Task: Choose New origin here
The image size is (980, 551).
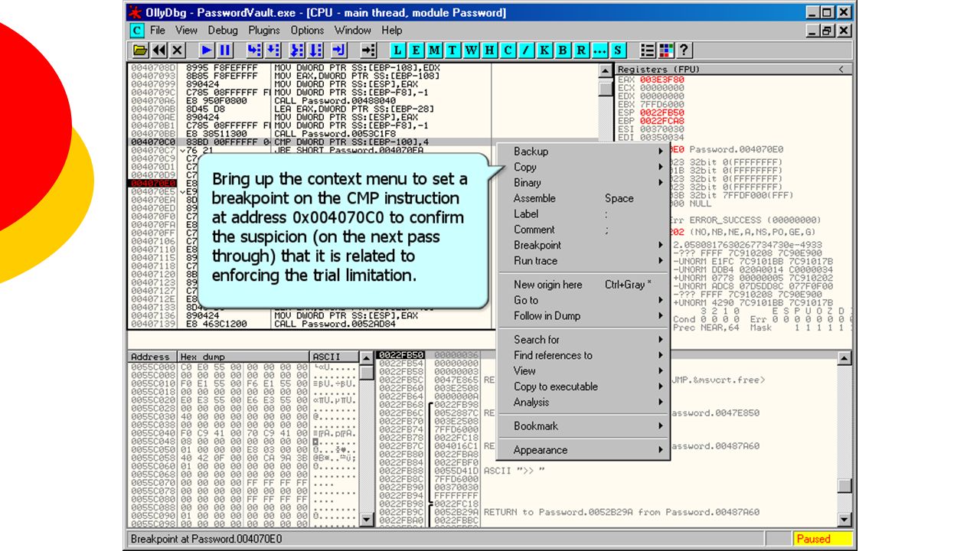Action: point(584,285)
